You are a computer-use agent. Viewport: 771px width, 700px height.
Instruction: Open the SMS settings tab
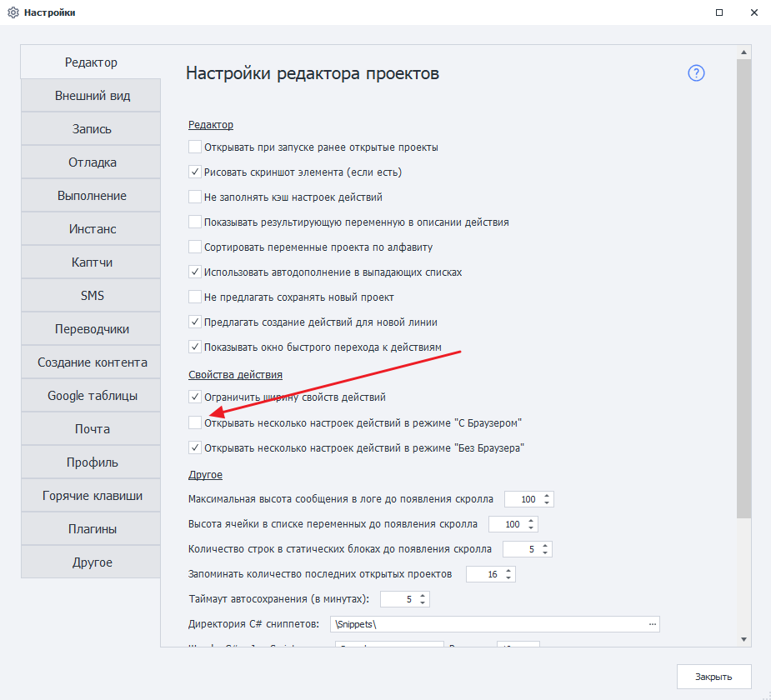[91, 296]
